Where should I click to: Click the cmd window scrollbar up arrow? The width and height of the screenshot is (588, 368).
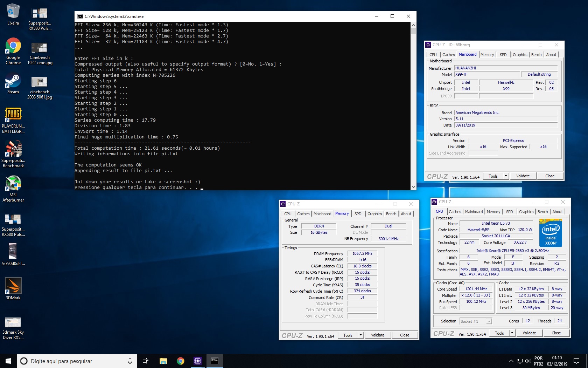[413, 25]
